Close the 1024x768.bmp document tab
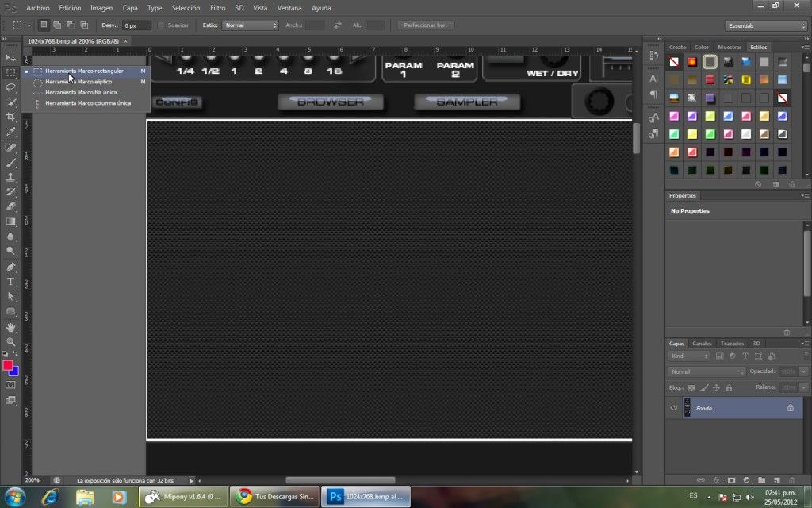812x508 pixels. click(125, 41)
